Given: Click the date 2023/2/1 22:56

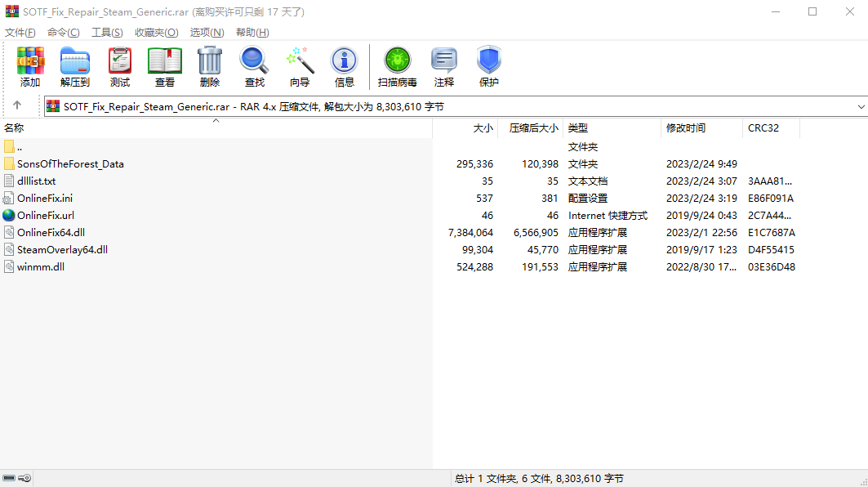Looking at the screenshot, I should pyautogui.click(x=701, y=233).
